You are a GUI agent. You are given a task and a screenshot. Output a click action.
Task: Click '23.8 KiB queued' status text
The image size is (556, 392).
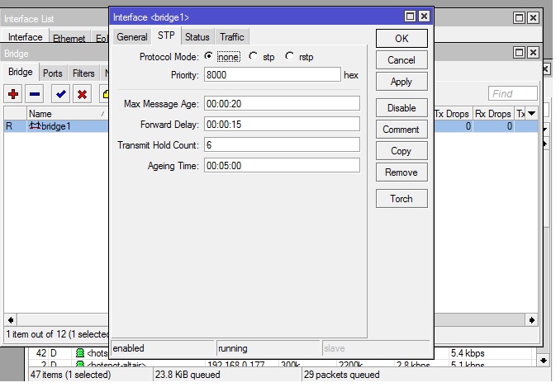(x=188, y=375)
